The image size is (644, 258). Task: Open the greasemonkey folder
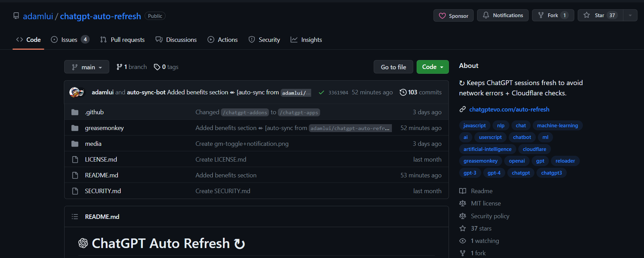tap(104, 128)
